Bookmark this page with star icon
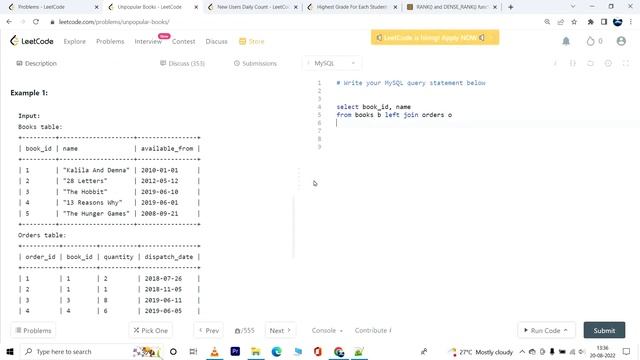The image size is (640, 360). point(574,22)
